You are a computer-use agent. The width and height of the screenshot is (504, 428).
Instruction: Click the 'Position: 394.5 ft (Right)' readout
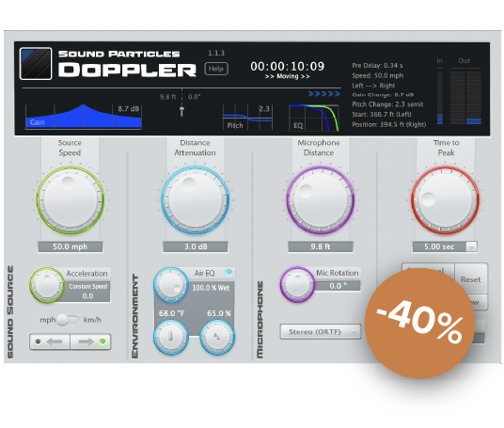pos(389,124)
